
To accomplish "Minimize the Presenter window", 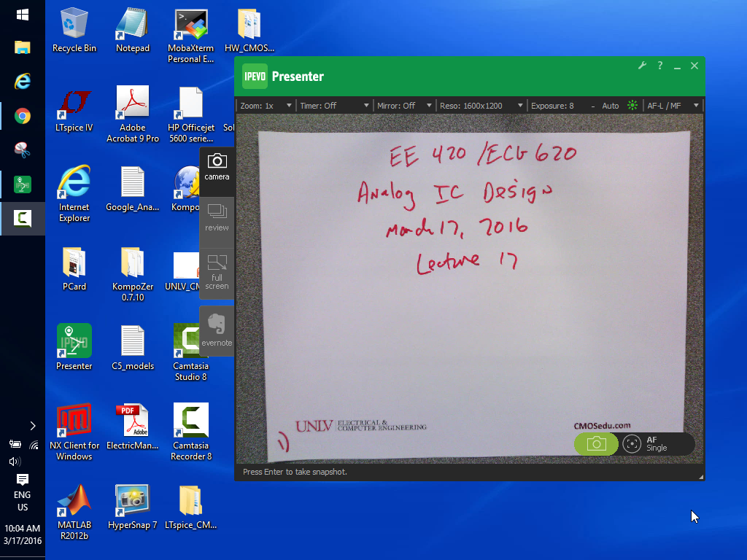I will pos(677,66).
